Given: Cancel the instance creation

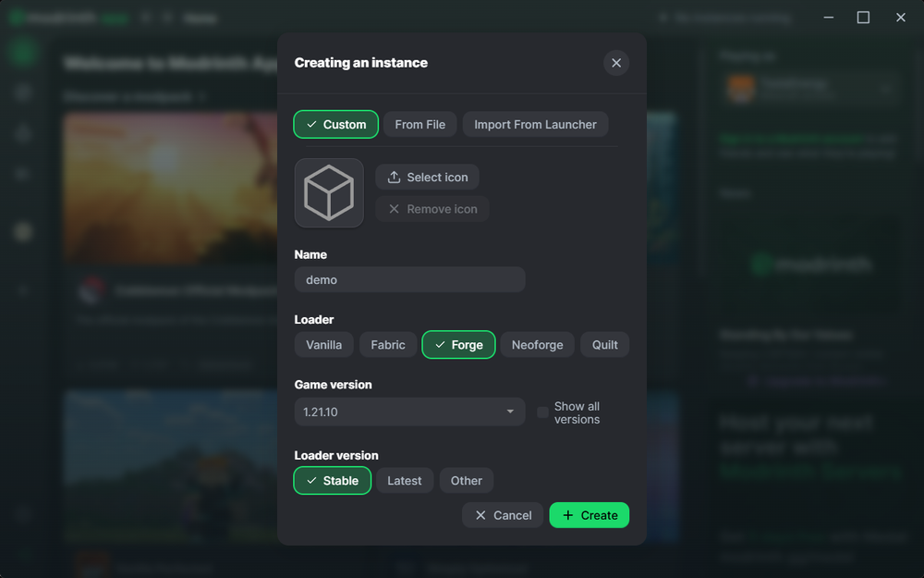Looking at the screenshot, I should (x=503, y=515).
